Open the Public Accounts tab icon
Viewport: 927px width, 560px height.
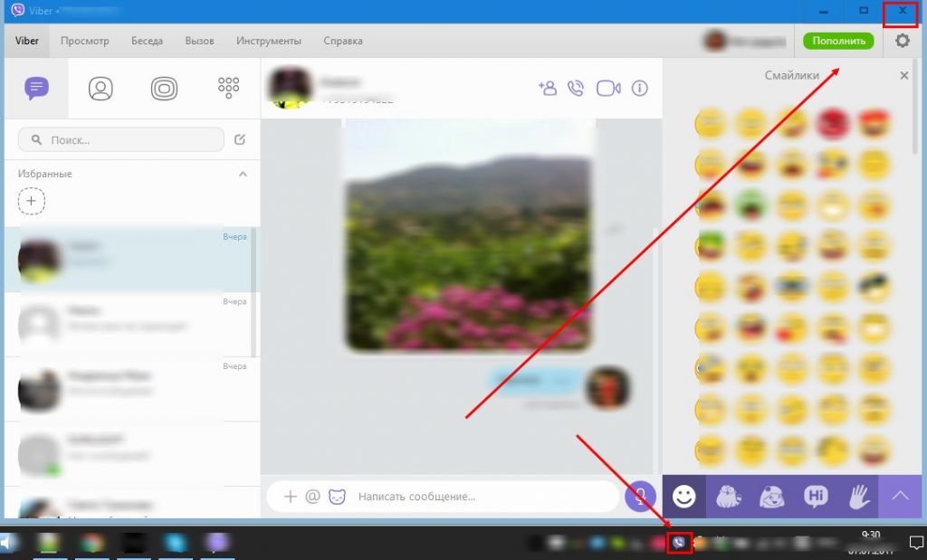click(x=164, y=88)
